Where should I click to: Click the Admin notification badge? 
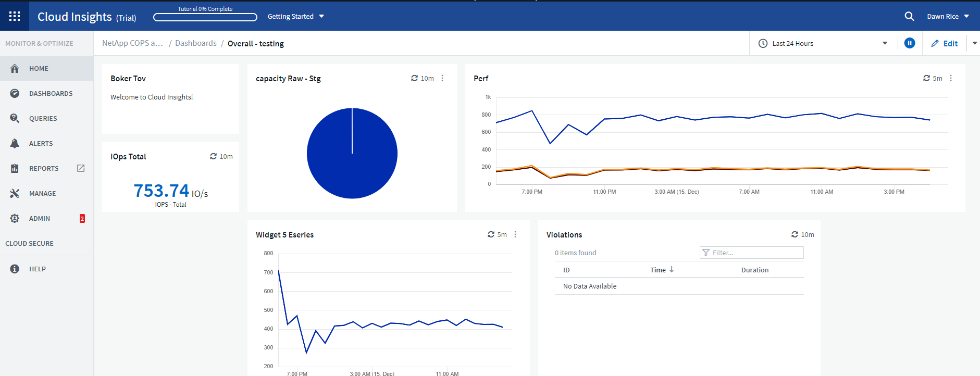pyautogui.click(x=82, y=219)
